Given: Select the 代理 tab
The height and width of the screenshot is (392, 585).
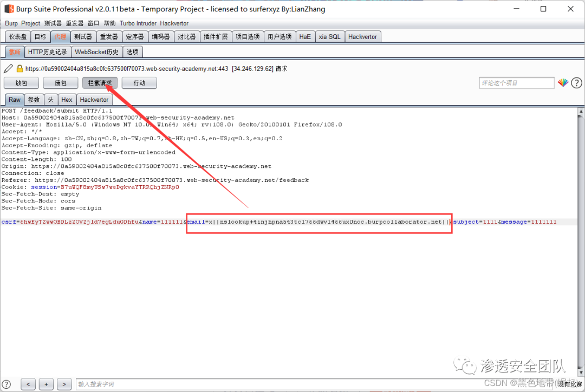Looking at the screenshot, I should tap(60, 37).
